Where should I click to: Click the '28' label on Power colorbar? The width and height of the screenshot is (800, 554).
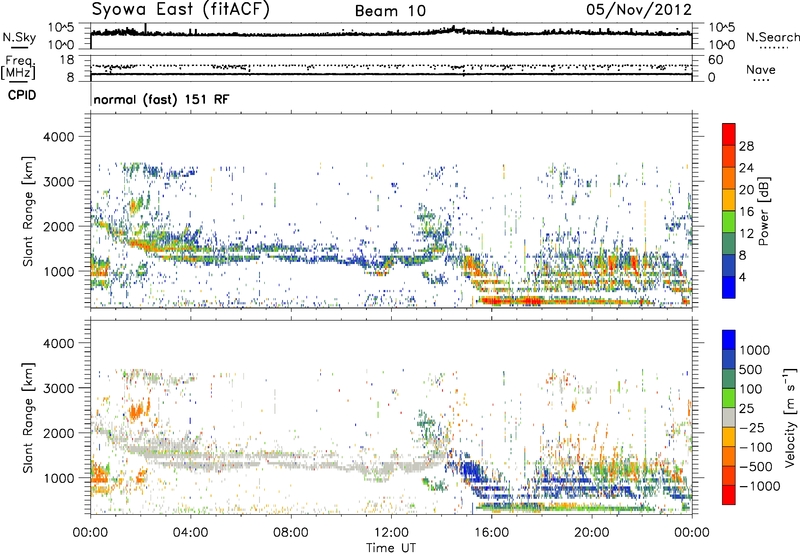point(746,146)
